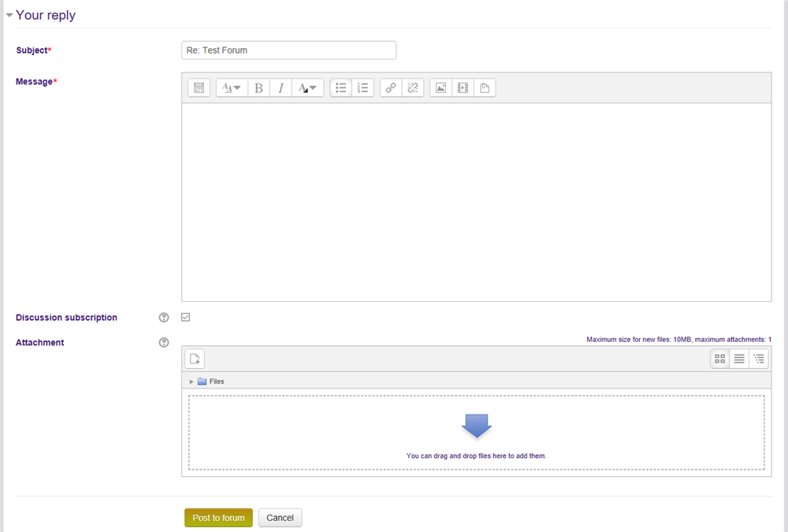
Task: Open the paragraph styles dropdown
Action: (x=232, y=87)
